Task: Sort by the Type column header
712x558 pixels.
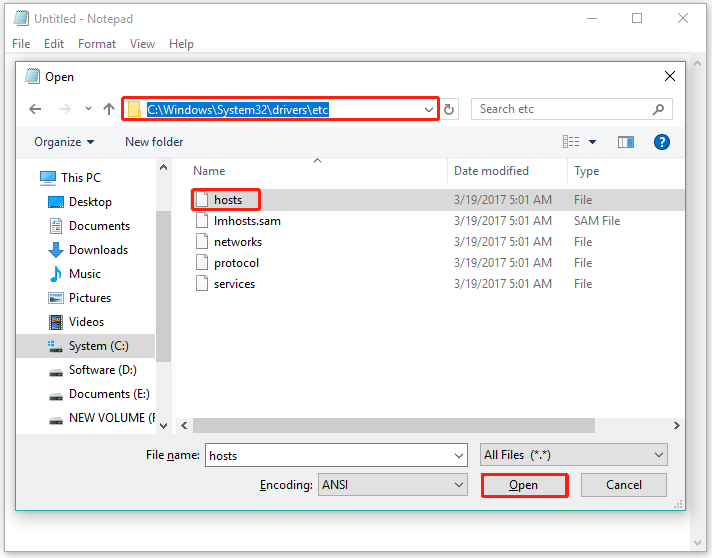Action: point(586,171)
